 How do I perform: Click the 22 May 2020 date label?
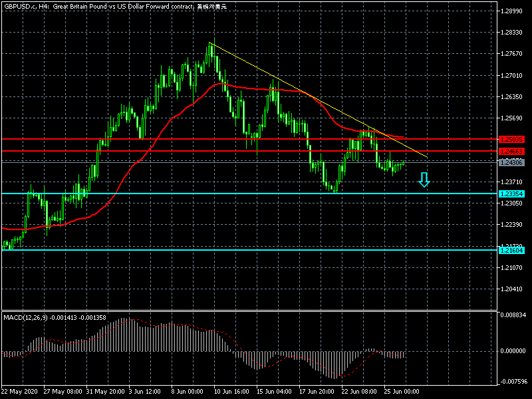click(x=20, y=392)
